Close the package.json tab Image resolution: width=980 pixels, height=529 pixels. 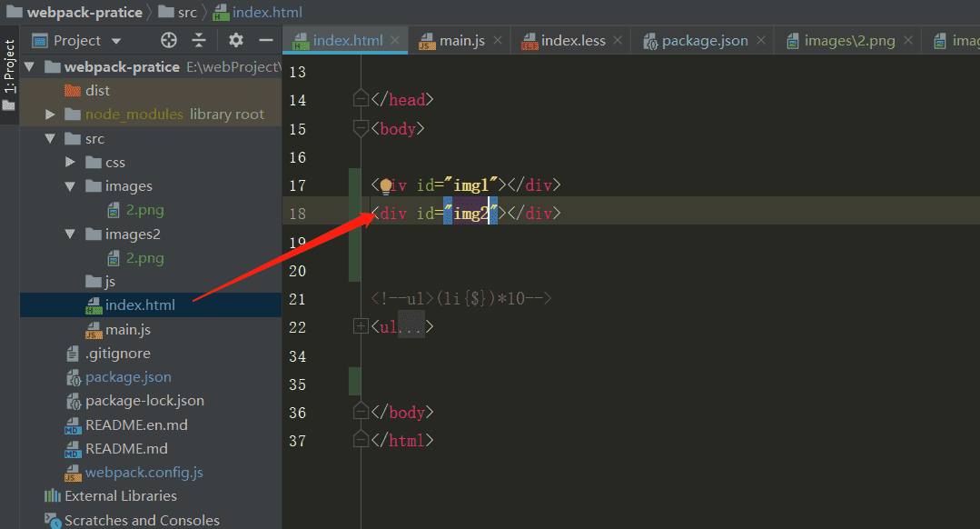tap(760, 40)
